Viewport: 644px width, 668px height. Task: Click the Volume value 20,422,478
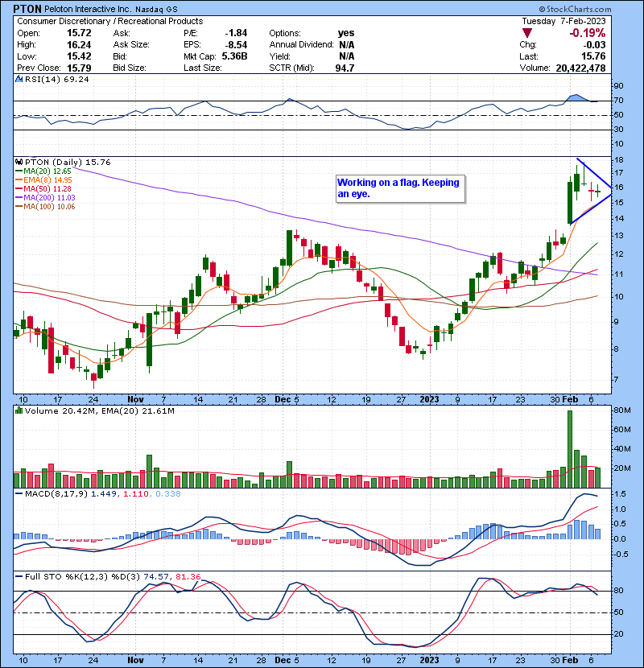580,68
